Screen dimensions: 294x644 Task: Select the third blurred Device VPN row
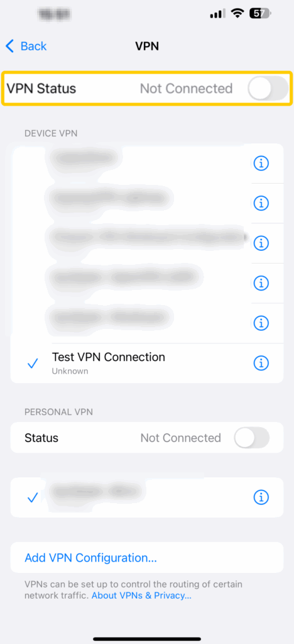click(x=147, y=243)
